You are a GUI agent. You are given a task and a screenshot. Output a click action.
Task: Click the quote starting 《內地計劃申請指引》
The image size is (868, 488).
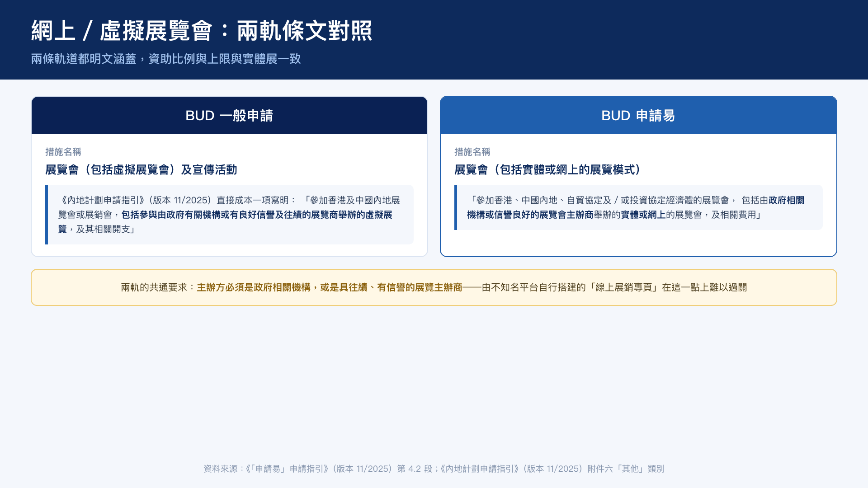tap(229, 215)
